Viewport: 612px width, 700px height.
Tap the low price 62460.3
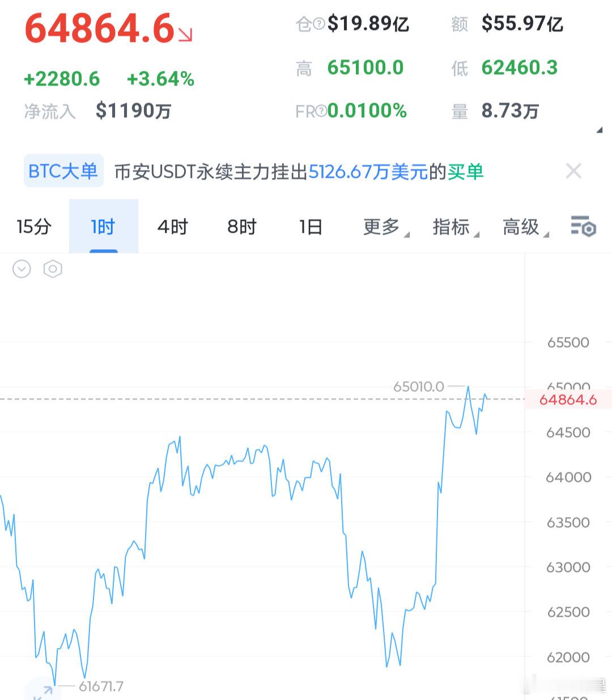[520, 68]
